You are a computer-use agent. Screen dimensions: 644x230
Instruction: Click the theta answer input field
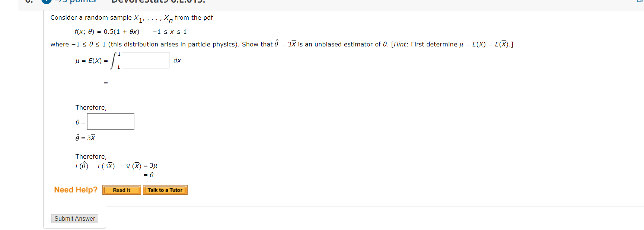[110, 121]
